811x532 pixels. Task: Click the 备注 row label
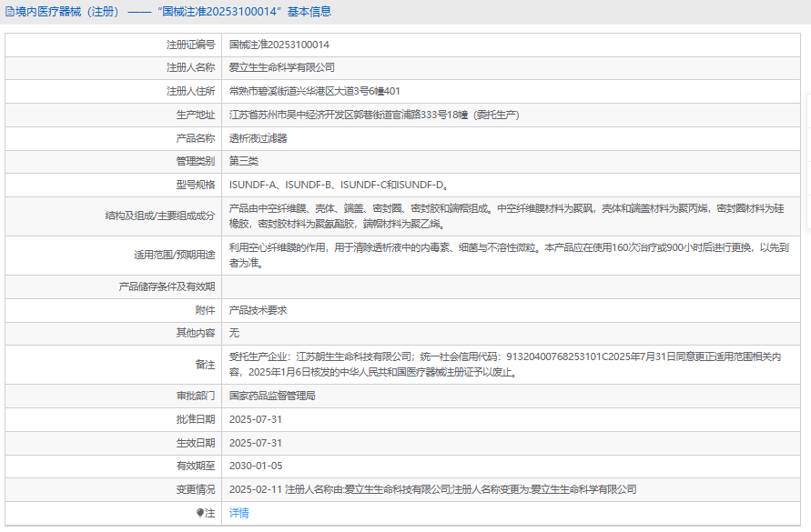click(x=205, y=365)
